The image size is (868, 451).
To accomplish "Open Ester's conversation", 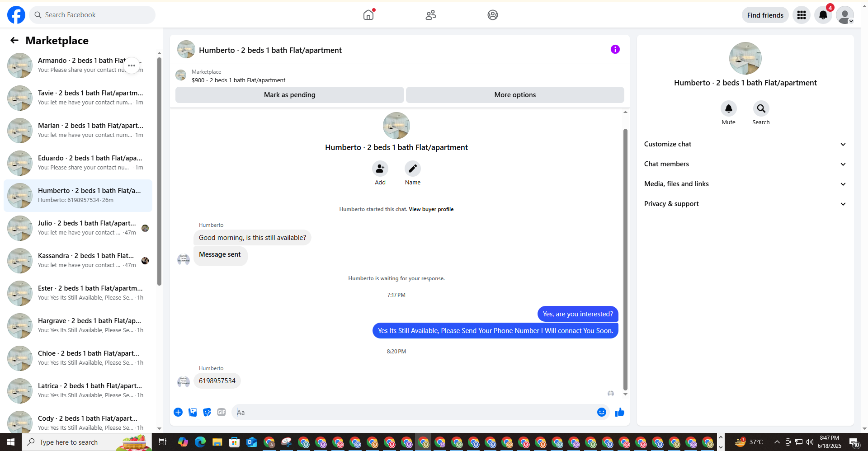I will click(x=78, y=293).
